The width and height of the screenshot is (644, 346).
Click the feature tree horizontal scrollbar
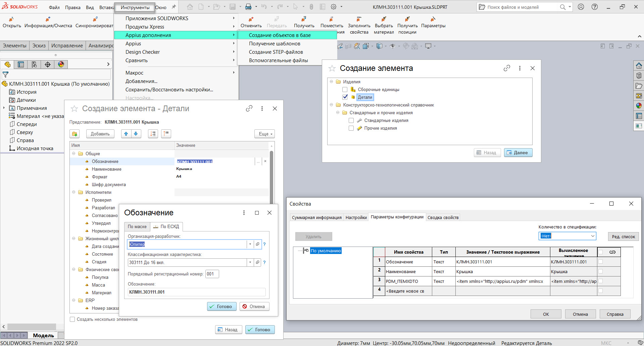tap(32, 327)
